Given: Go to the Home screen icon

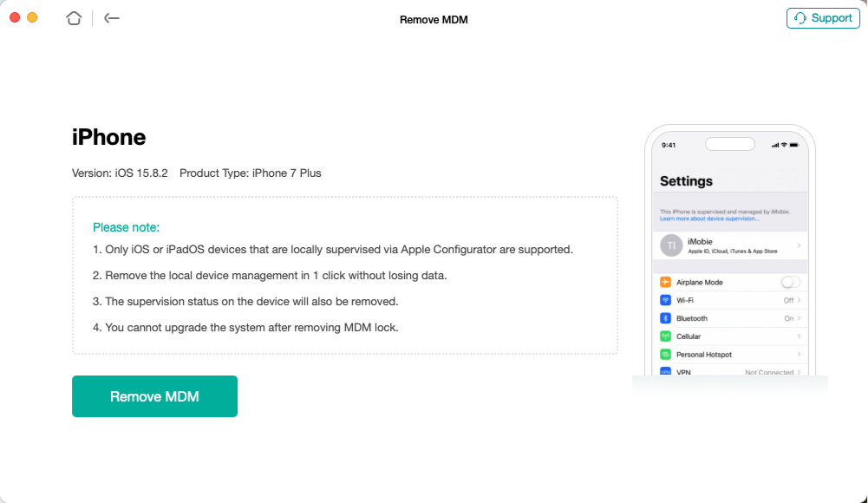Looking at the screenshot, I should [74, 18].
